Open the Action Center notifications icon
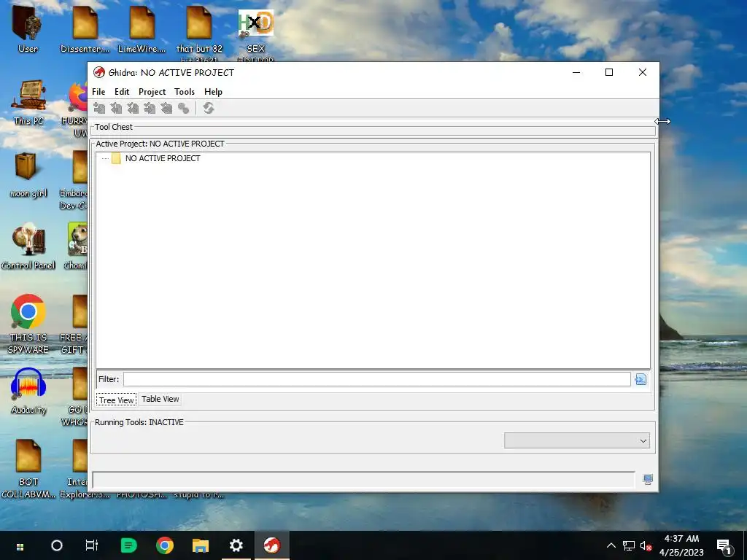Viewport: 747px width, 560px height. pos(724,545)
